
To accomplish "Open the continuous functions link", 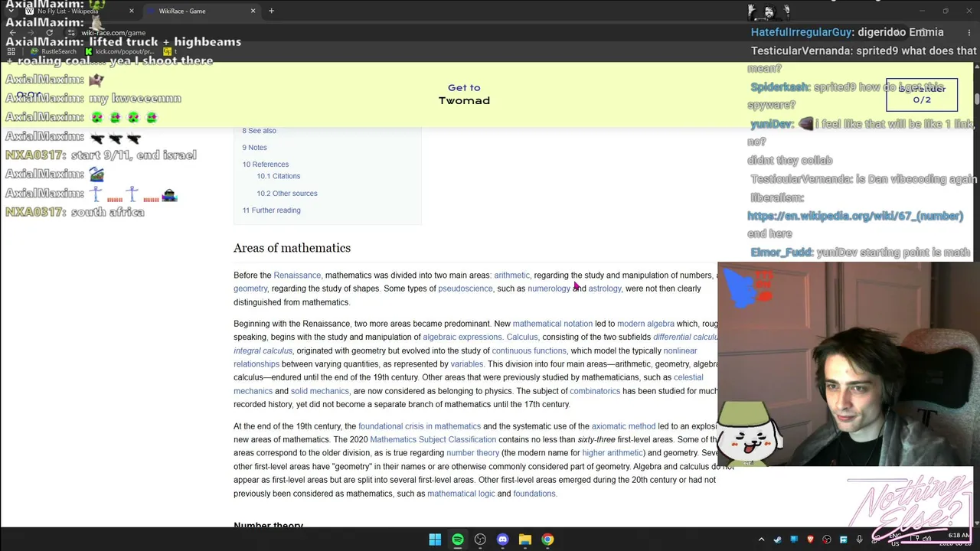I will 529,351.
